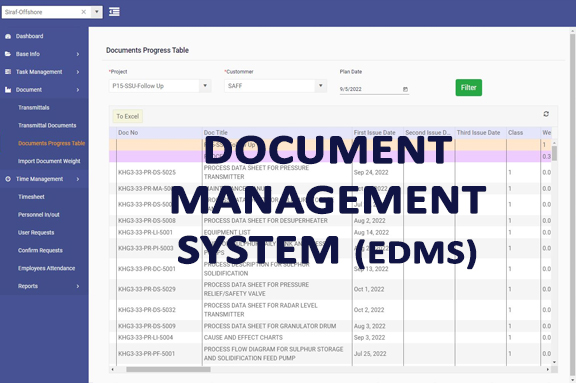This screenshot has height=383, width=576.
Task: Open Transmittals in the sidebar
Action: pyautogui.click(x=34, y=107)
